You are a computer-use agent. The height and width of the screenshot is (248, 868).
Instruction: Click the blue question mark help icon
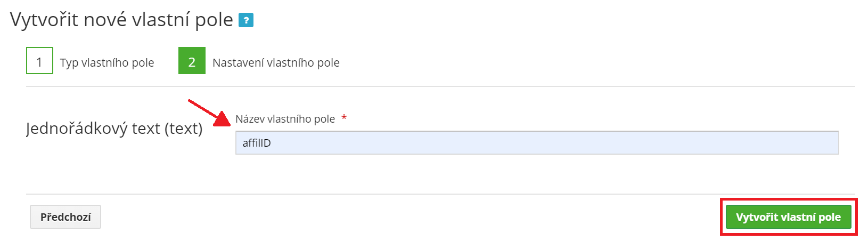245,20
